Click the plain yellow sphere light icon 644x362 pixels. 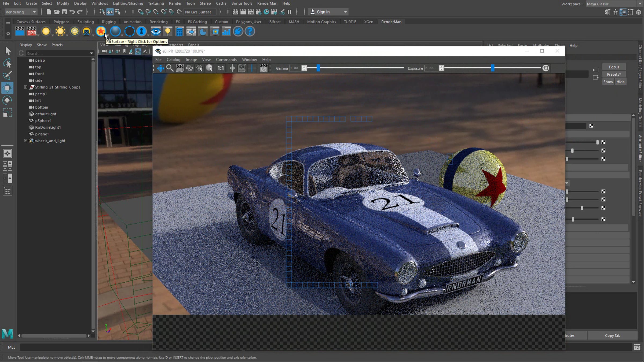click(46, 32)
